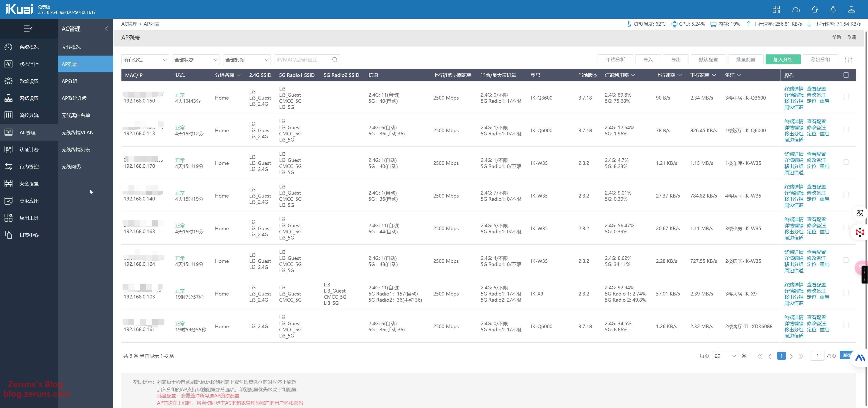868x408 pixels.
Task: Click 重启 link for AP 192.168.0.113
Action: [x=824, y=134]
